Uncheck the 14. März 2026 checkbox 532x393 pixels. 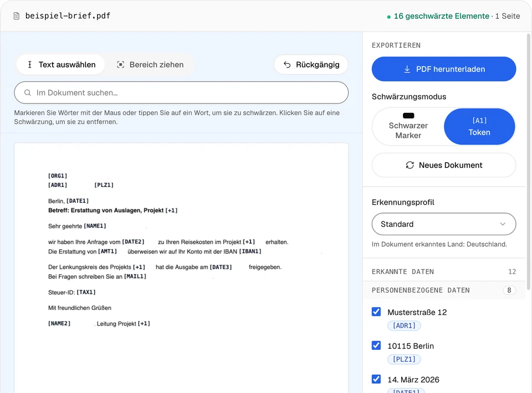coord(376,379)
